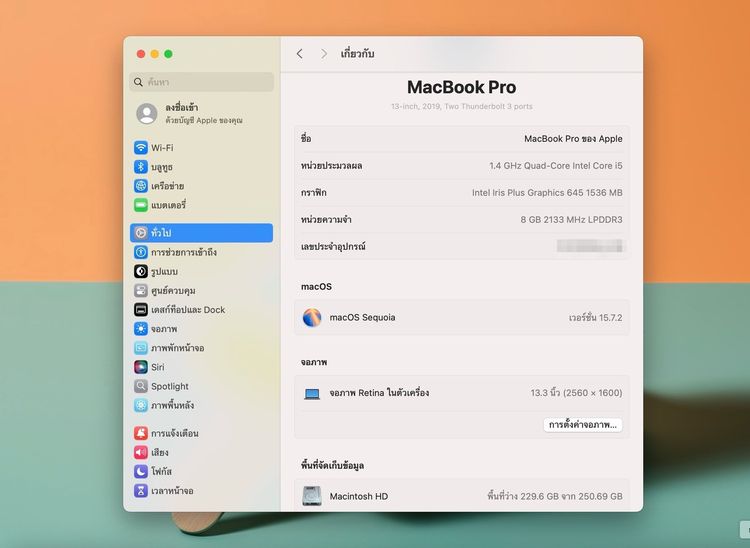
Task: Open Notifications (การแจ้งเตือน) bell icon
Action: pos(141,433)
